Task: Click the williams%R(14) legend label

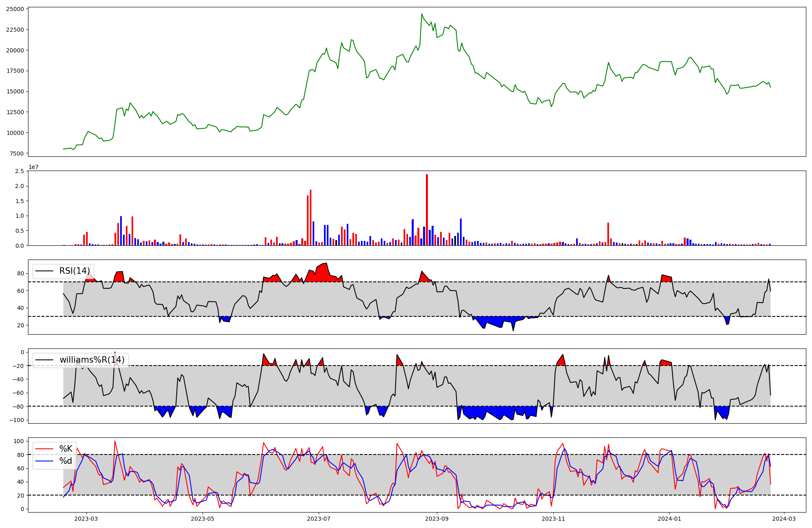Action: pyautogui.click(x=92, y=360)
